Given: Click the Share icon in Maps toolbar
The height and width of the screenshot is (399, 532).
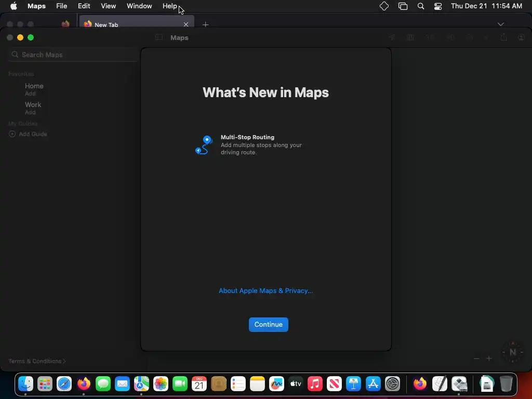Looking at the screenshot, I should tap(503, 37).
